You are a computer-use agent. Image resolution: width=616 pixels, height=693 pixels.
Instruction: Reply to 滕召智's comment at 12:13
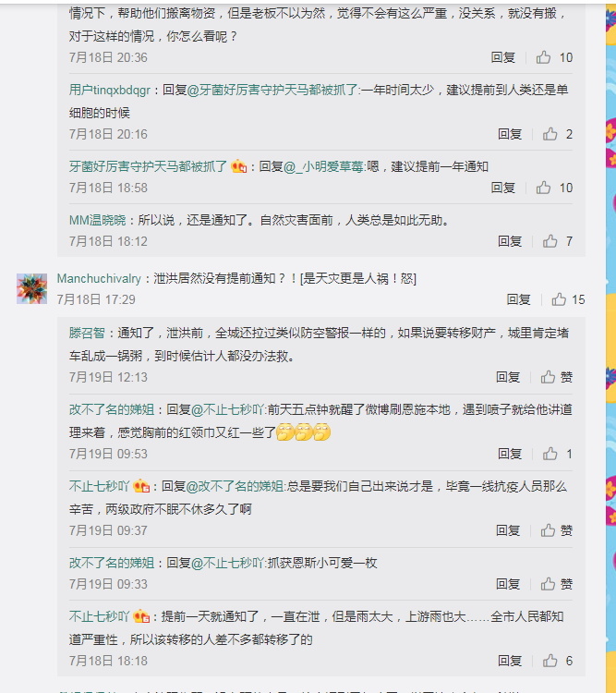(x=508, y=377)
